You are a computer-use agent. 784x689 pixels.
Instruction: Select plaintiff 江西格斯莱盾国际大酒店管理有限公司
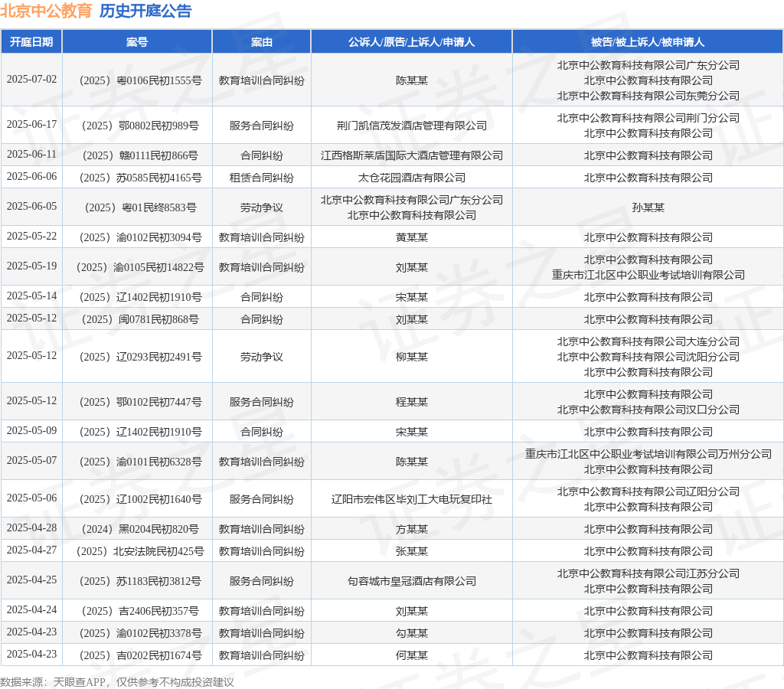coord(411,155)
